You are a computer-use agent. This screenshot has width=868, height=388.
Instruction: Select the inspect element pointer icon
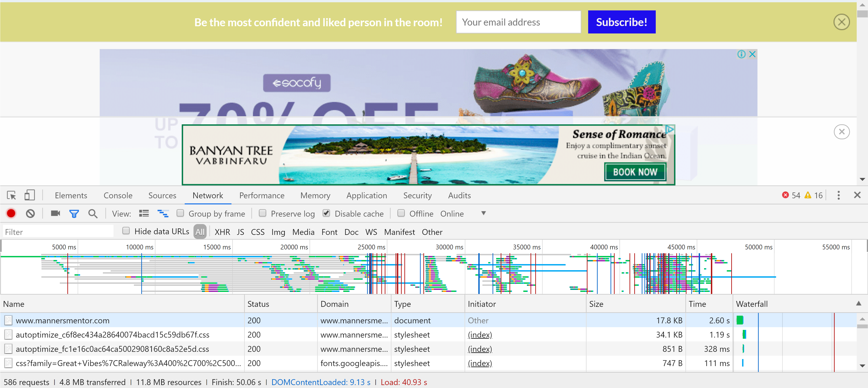pyautogui.click(x=12, y=195)
